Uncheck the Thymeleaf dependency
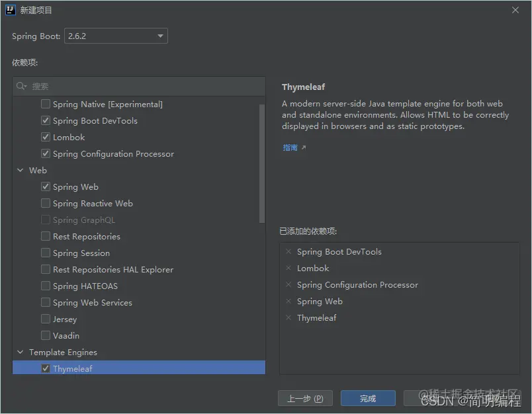The width and height of the screenshot is (532, 414). pos(46,368)
